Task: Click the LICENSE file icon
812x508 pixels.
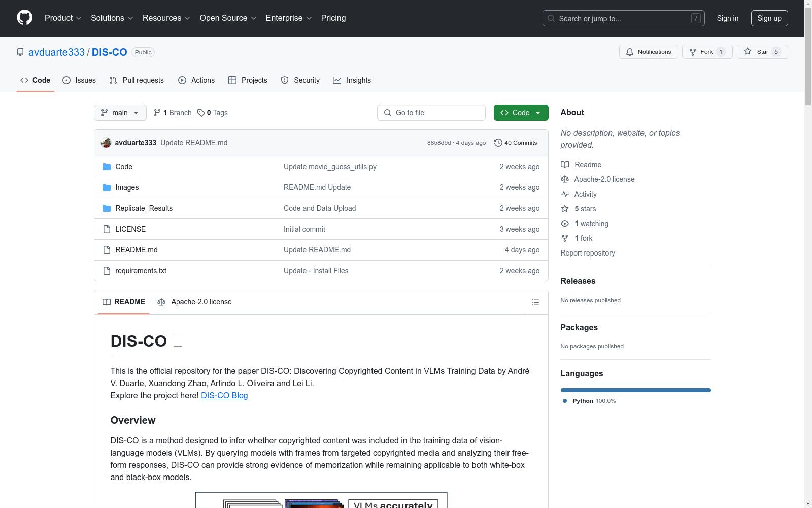Action: point(107,229)
